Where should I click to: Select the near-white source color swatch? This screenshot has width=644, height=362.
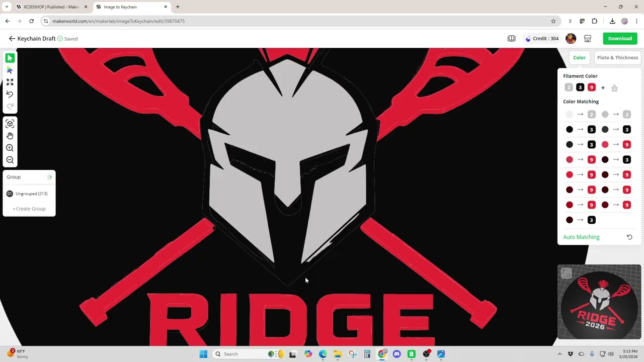(x=570, y=115)
